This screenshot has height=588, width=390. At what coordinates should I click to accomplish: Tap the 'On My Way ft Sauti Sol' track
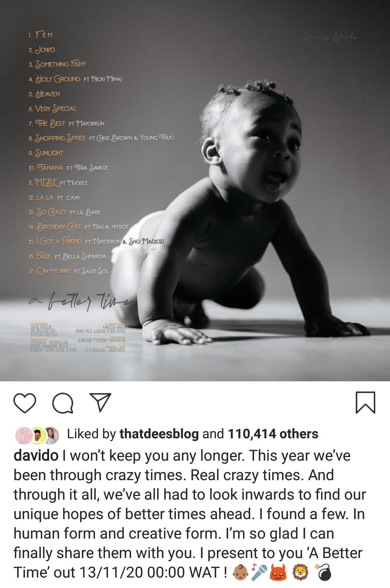coord(68,271)
